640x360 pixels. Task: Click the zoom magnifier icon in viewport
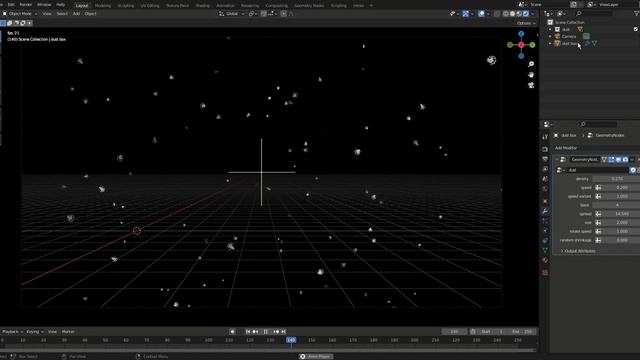pos(531,64)
